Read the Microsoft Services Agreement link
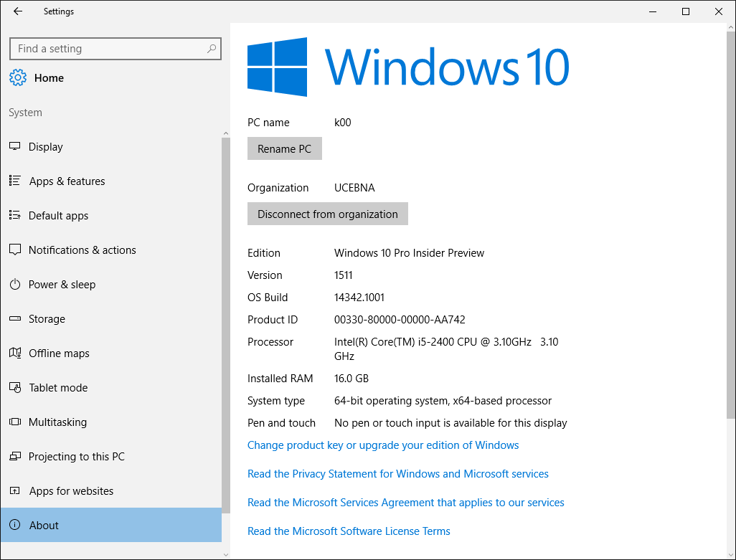This screenshot has width=736, height=560. (405, 503)
